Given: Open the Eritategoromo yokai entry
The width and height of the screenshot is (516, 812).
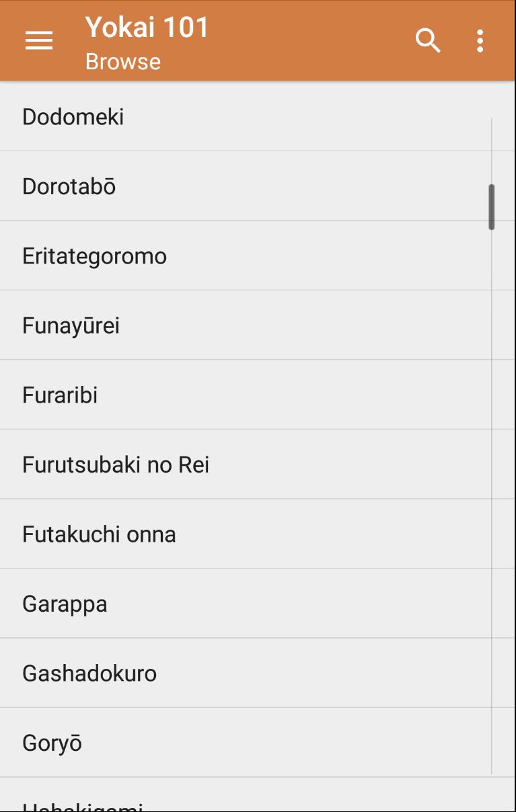Looking at the screenshot, I should [94, 256].
